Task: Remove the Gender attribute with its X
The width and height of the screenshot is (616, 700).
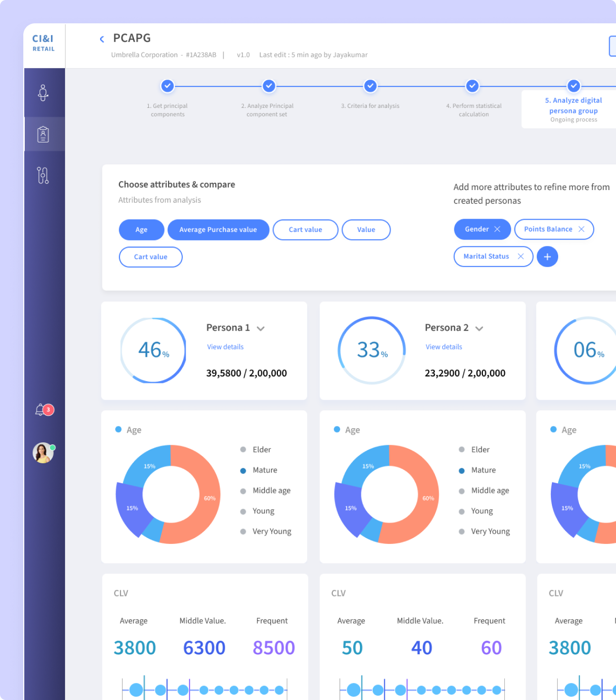Action: pos(497,229)
